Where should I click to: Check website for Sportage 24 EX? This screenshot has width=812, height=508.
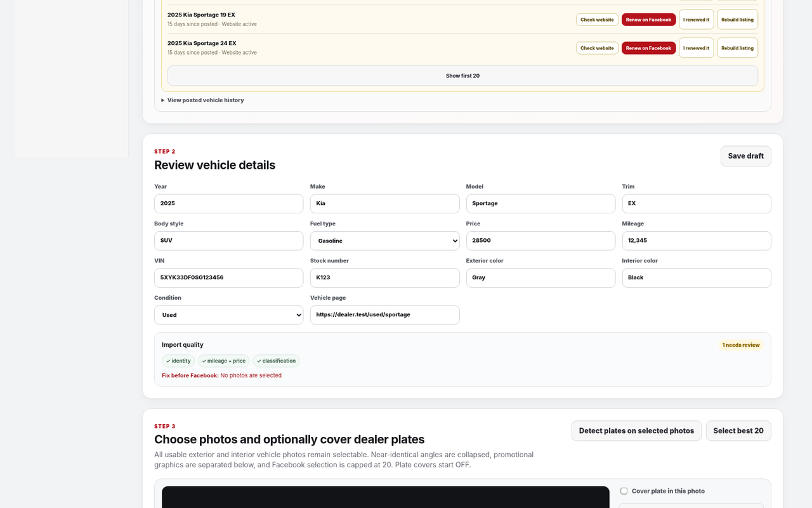click(x=597, y=48)
